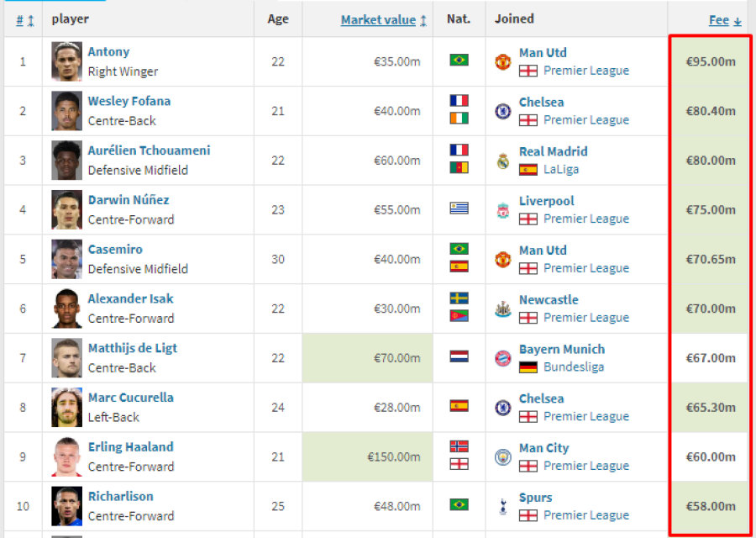This screenshot has height=538, width=756.
Task: Click the Bayern Munich club crest
Action: (x=503, y=358)
